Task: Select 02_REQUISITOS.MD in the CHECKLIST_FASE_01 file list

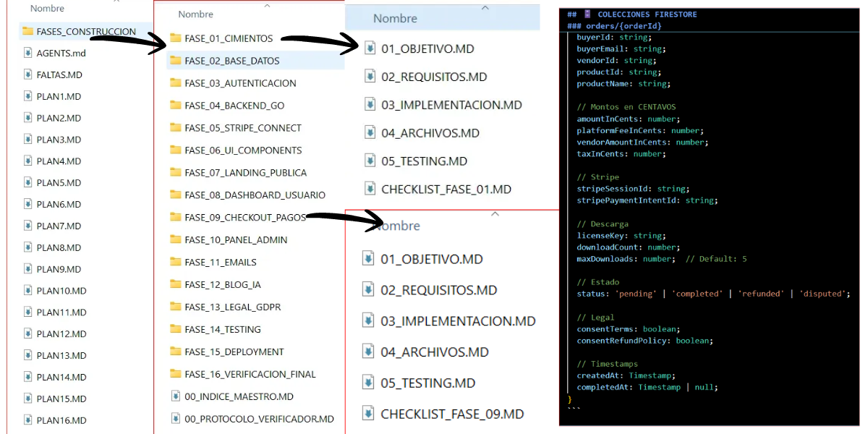Action: (434, 77)
